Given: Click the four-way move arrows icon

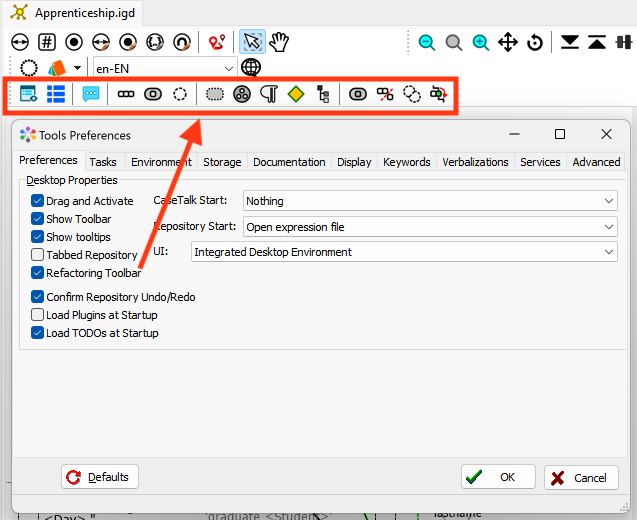Looking at the screenshot, I should point(508,42).
